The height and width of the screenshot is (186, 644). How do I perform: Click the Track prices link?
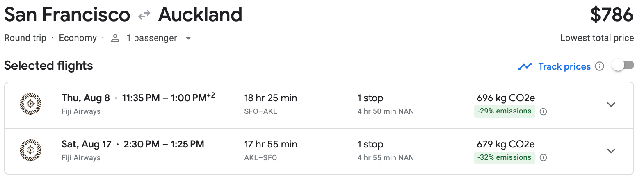(x=564, y=66)
